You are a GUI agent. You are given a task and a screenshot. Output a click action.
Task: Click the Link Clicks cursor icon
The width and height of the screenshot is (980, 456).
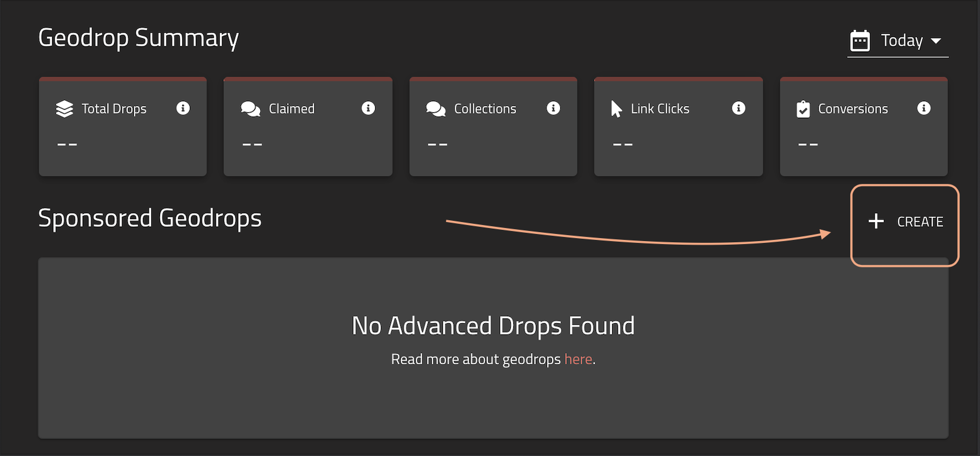tap(616, 109)
